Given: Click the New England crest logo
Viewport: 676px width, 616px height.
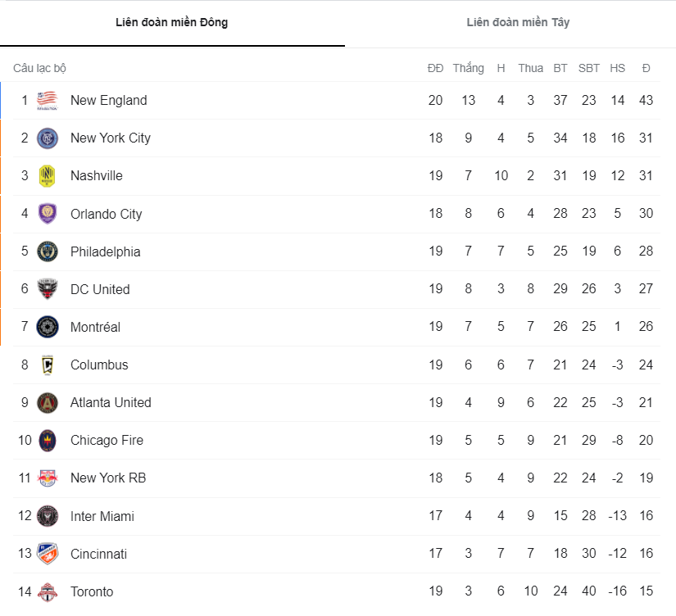Looking at the screenshot, I should 48,100.
